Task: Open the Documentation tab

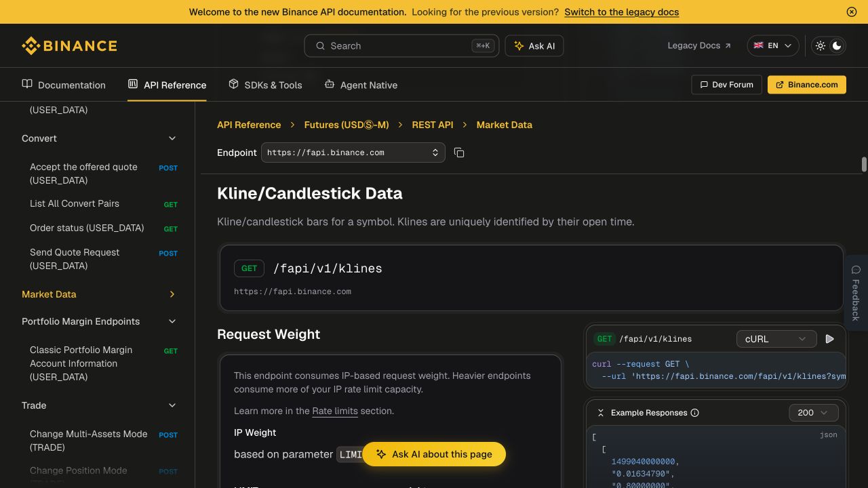Action: click(64, 85)
